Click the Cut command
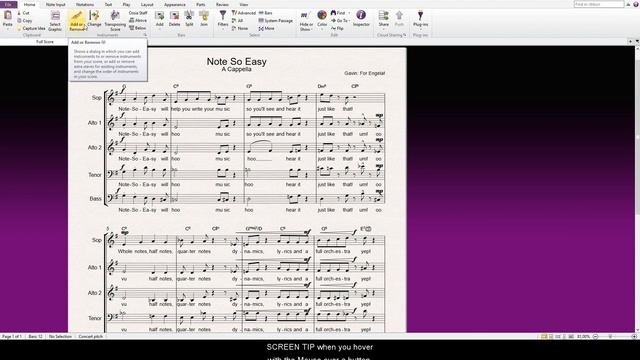640x360 pixels. [23, 13]
